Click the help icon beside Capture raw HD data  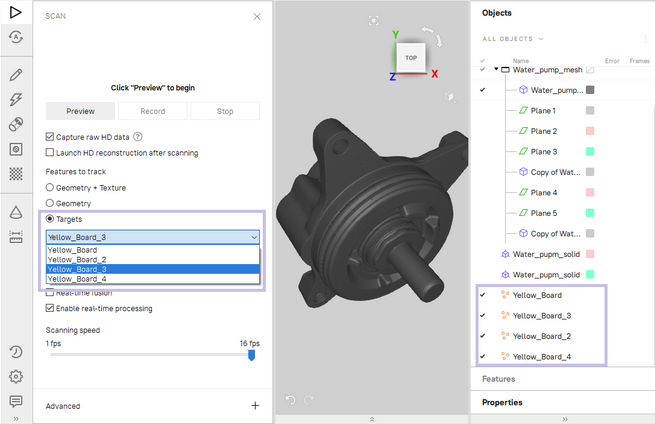(x=137, y=137)
